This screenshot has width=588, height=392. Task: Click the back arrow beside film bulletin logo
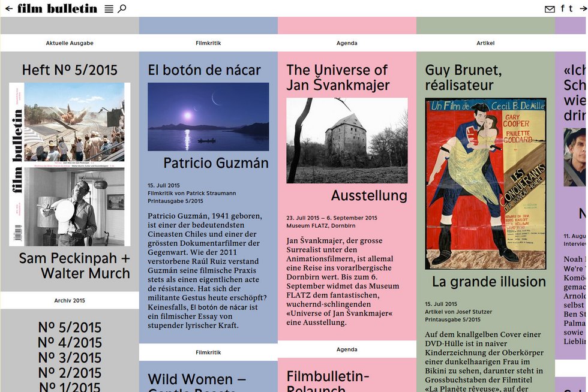tap(9, 8)
